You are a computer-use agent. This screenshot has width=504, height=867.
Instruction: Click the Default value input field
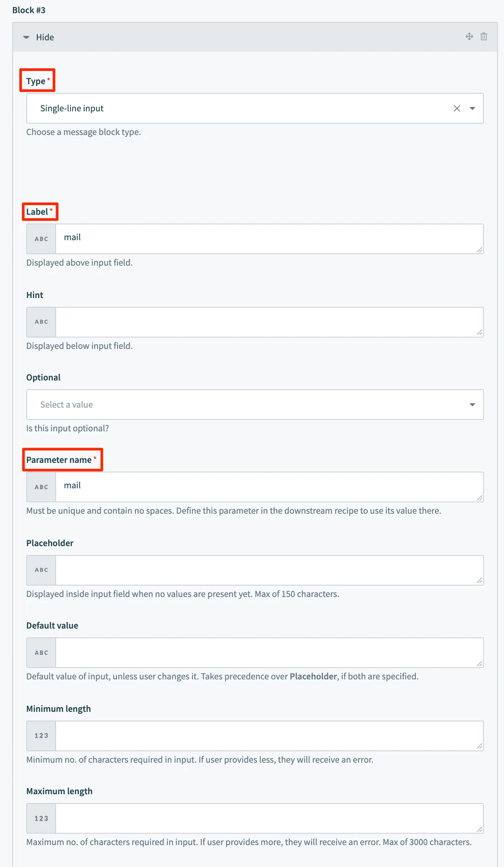pos(269,653)
